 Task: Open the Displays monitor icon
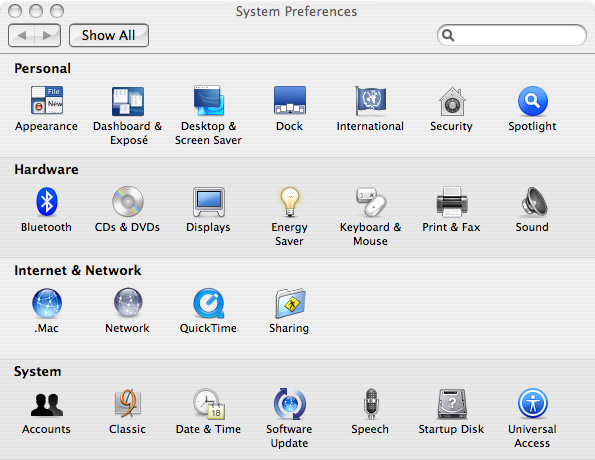(x=209, y=202)
